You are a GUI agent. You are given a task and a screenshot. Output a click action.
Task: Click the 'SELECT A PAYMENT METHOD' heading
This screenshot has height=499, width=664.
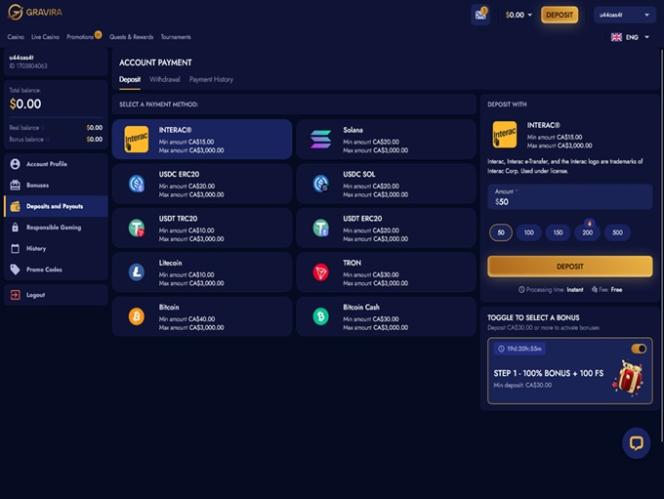click(158, 104)
